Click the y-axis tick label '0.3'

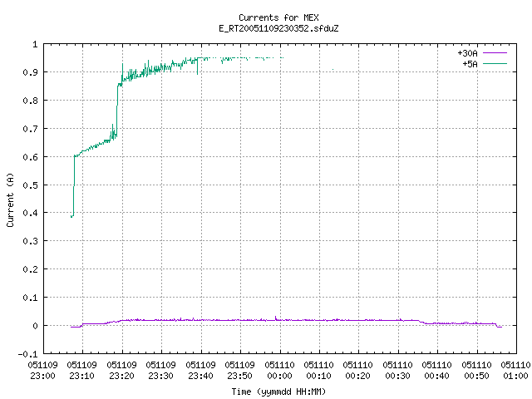pyautogui.click(x=30, y=241)
